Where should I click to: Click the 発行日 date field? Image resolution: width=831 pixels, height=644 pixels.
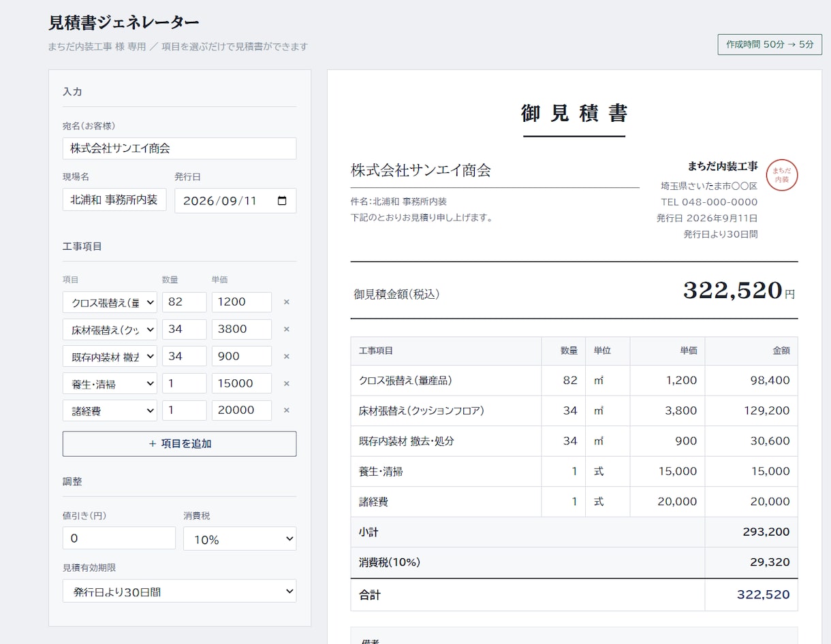pyautogui.click(x=235, y=201)
